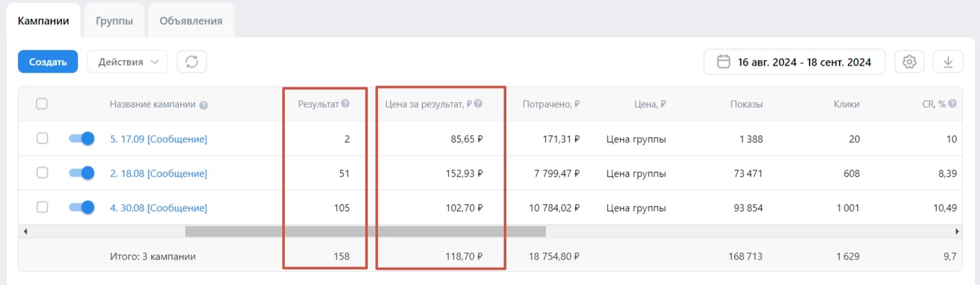
Task: Check the box for campaign 4. 30.08
Action: pos(41,207)
